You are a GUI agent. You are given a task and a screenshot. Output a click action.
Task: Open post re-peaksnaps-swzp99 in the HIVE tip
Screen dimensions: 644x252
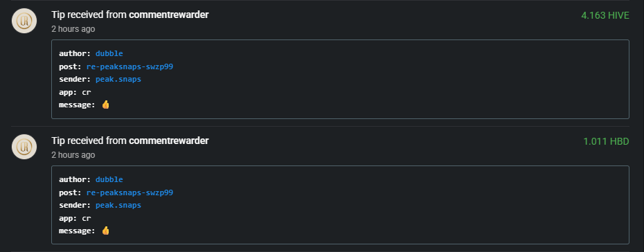pos(129,66)
